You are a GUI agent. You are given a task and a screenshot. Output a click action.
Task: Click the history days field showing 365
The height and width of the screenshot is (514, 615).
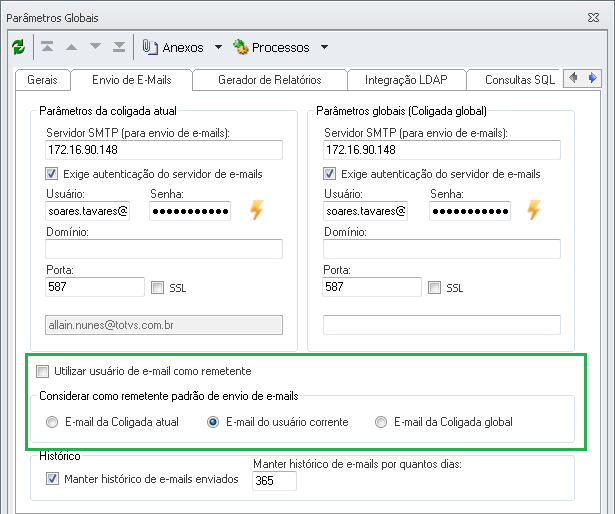pyautogui.click(x=274, y=481)
